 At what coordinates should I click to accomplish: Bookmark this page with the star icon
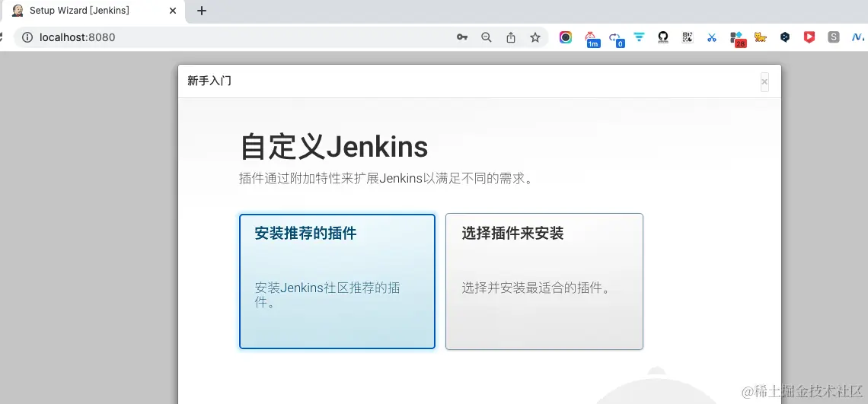click(x=535, y=37)
